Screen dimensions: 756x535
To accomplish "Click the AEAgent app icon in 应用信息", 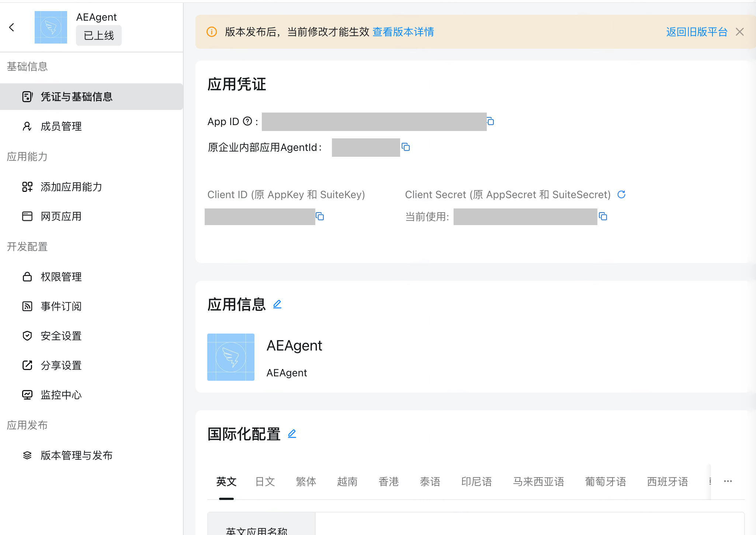I will pyautogui.click(x=231, y=357).
